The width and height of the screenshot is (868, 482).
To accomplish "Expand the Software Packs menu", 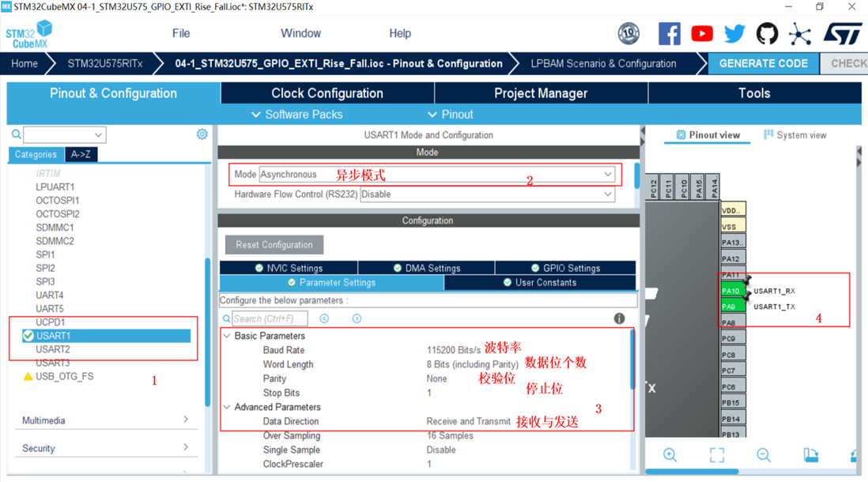I will point(296,115).
